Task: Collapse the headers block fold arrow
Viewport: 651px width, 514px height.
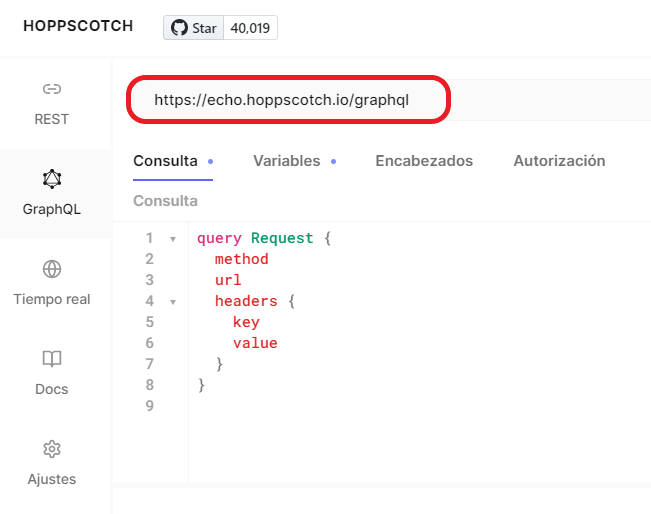Action: click(x=173, y=302)
